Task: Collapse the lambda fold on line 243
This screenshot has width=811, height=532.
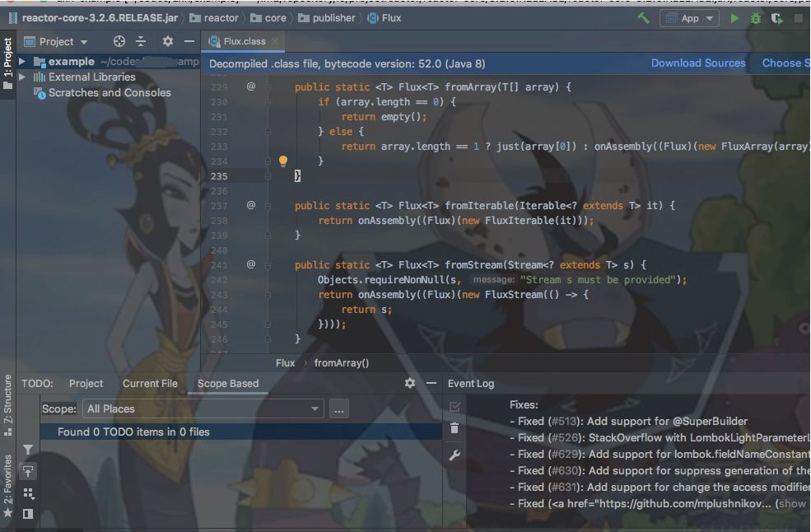Action: (268, 295)
